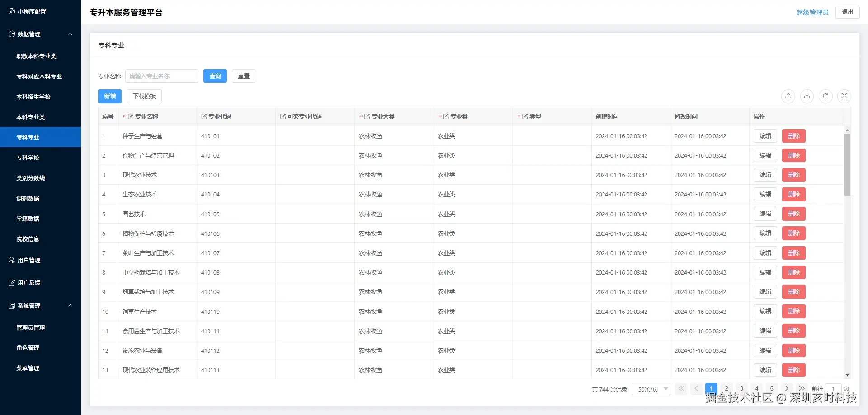Click the 下载模板 button
Image resolution: width=868 pixels, height=415 pixels.
144,96
